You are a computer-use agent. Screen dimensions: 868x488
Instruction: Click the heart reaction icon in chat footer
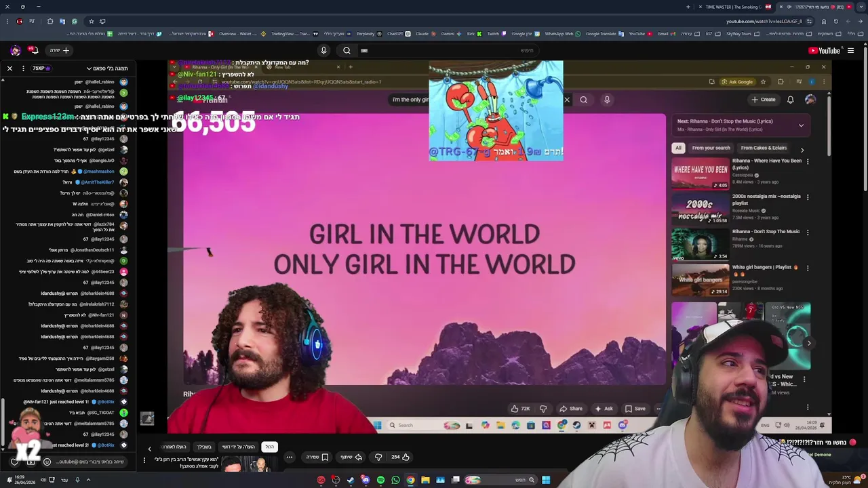coord(14,462)
